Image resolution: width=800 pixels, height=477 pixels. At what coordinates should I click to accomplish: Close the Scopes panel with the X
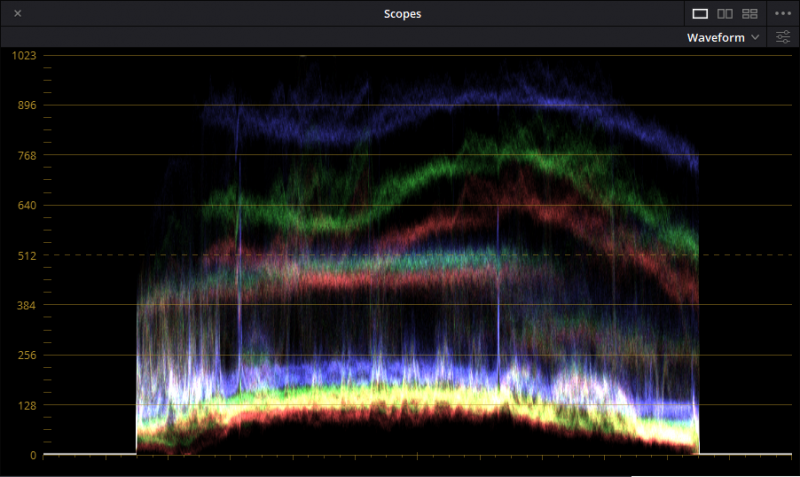click(x=18, y=13)
